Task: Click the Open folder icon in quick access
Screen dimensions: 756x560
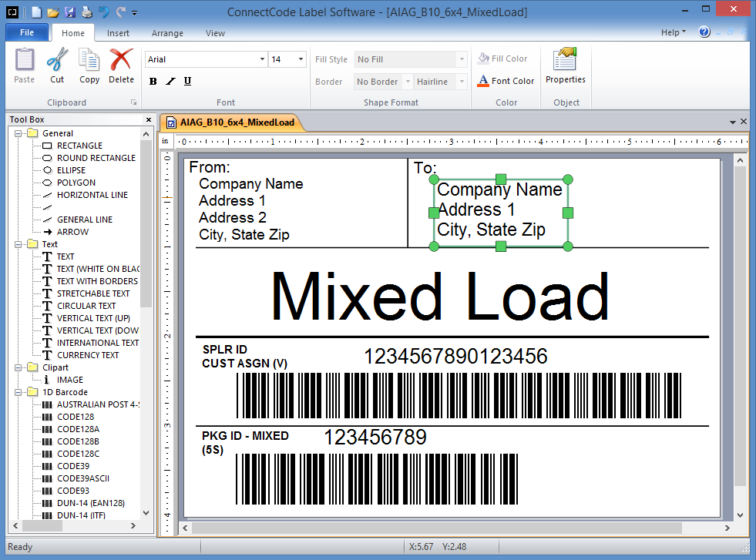Action: [x=53, y=12]
